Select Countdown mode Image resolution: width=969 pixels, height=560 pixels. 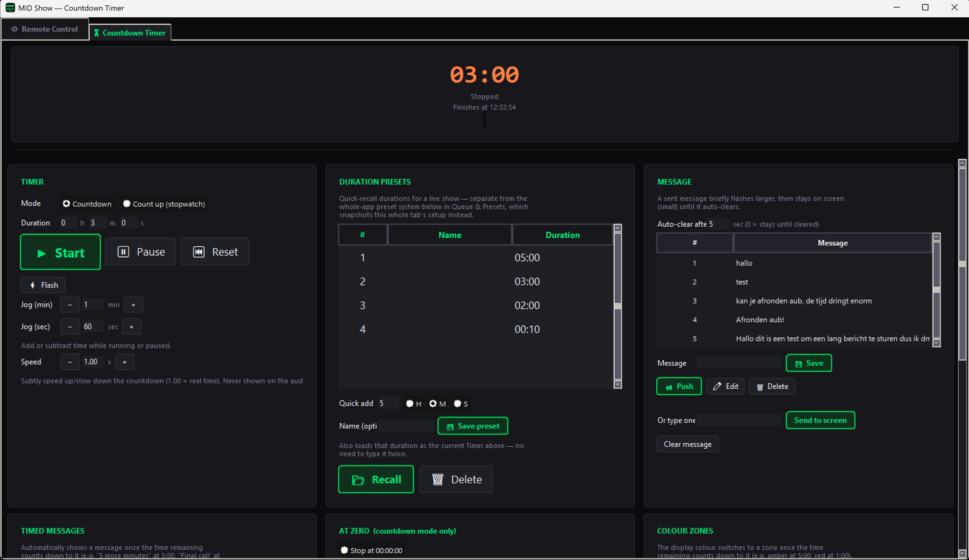click(87, 204)
